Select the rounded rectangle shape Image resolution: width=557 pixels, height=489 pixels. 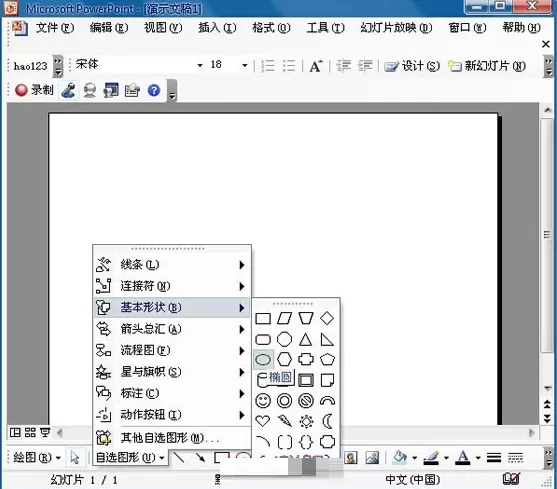263,339
